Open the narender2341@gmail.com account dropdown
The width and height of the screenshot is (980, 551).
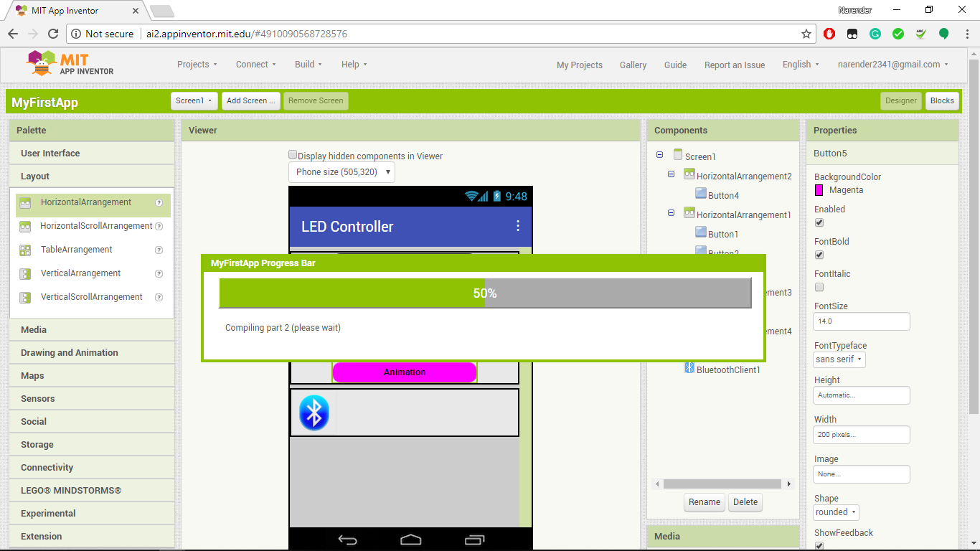point(893,65)
